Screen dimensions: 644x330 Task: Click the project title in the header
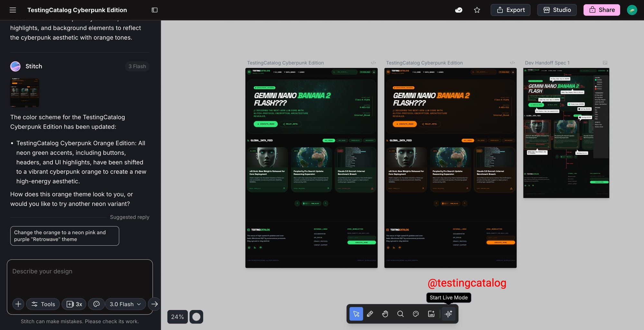point(77,10)
